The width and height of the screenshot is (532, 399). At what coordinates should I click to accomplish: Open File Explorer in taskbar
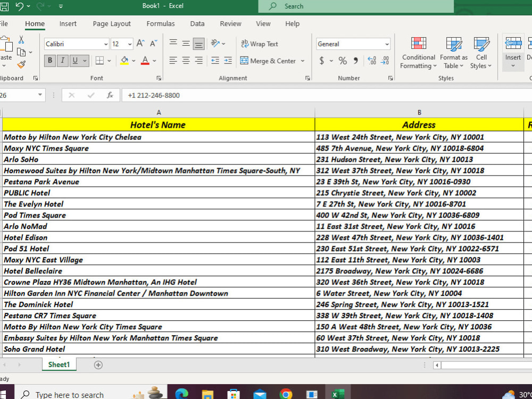207,395
